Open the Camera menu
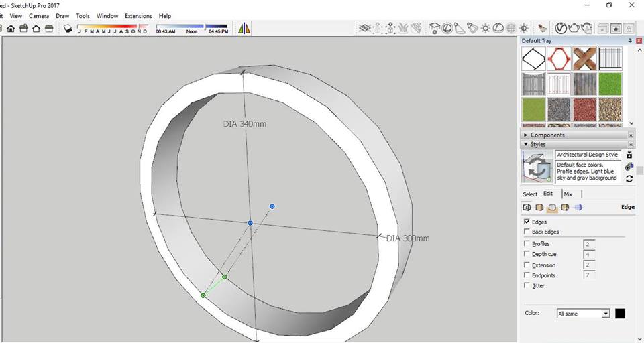Image resolution: width=644 pixels, height=343 pixels. click(x=39, y=16)
